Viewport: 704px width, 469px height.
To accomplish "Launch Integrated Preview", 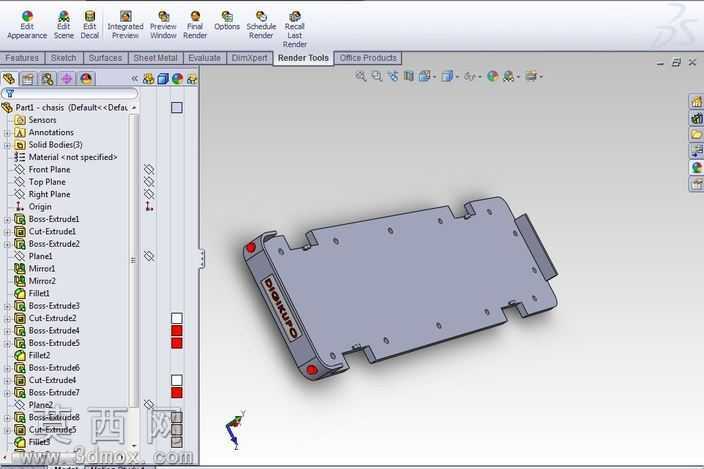I will [x=125, y=25].
